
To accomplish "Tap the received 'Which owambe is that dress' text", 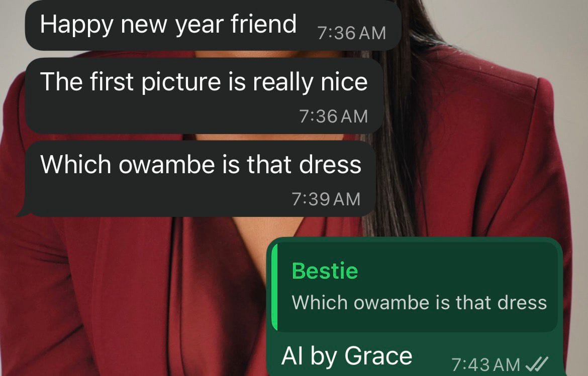I will click(201, 165).
